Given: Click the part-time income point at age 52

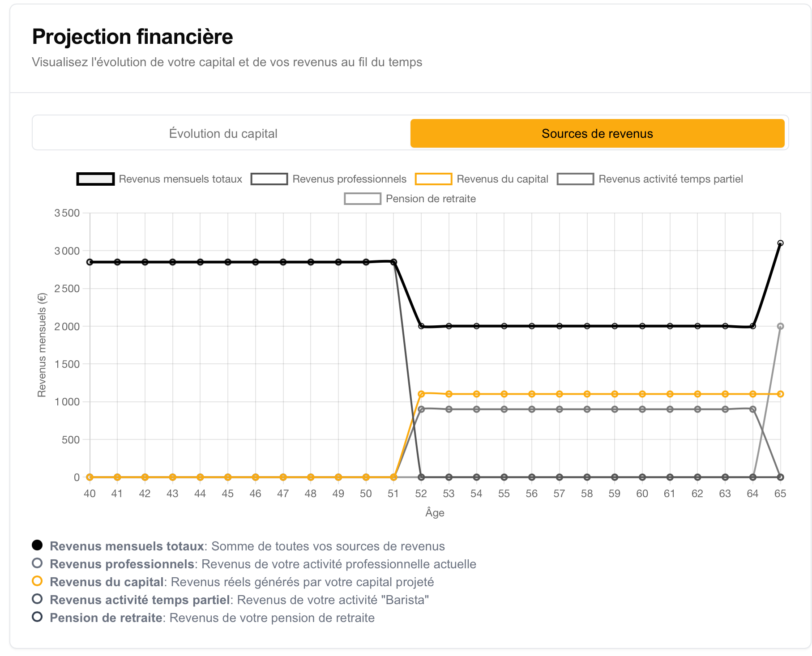Looking at the screenshot, I should pyautogui.click(x=421, y=409).
